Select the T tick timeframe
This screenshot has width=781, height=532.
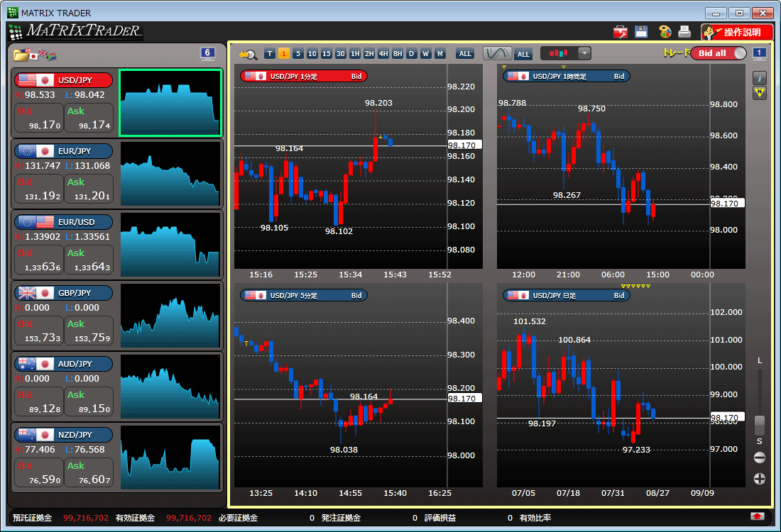[270, 53]
